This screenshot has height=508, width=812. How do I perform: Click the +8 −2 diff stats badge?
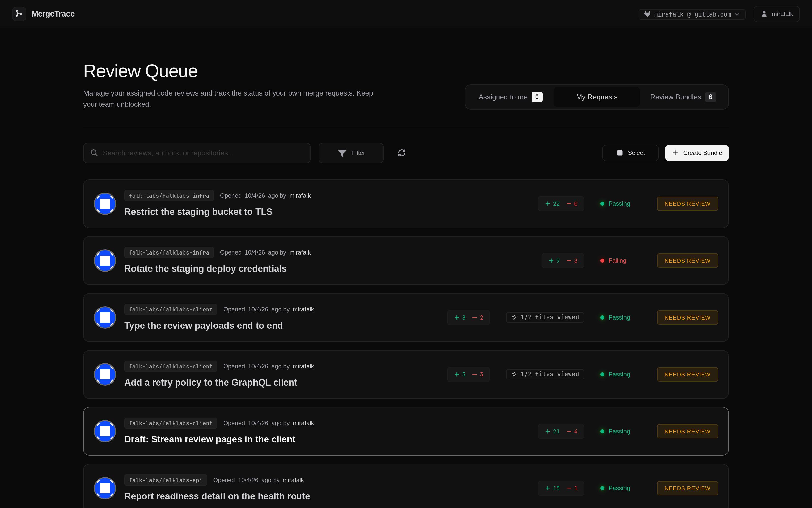(468, 317)
